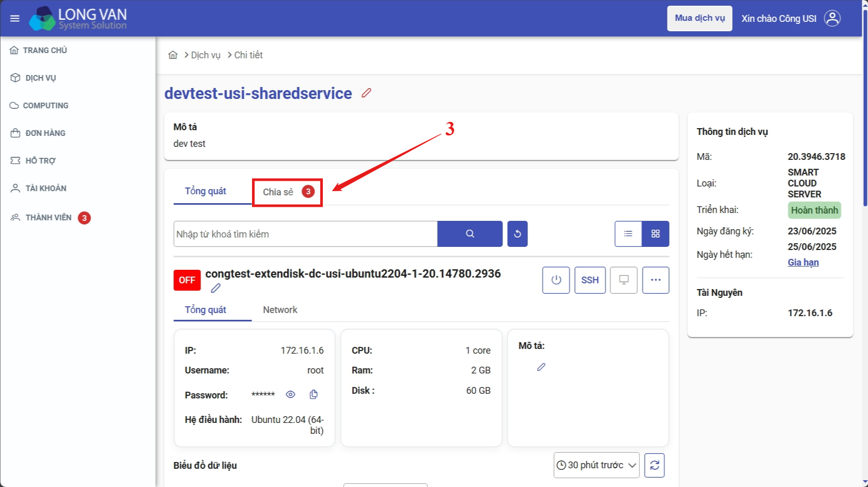Click the SSH button
Viewport: 868px width, 487px height.
tap(590, 280)
